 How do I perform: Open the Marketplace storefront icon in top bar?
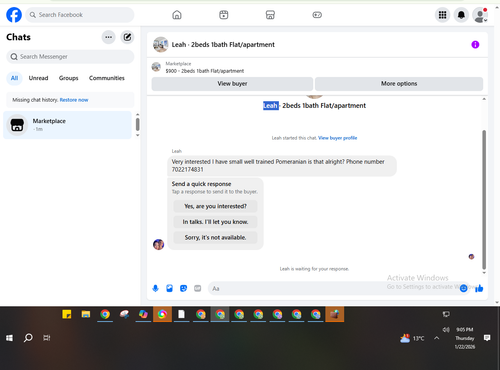click(270, 15)
